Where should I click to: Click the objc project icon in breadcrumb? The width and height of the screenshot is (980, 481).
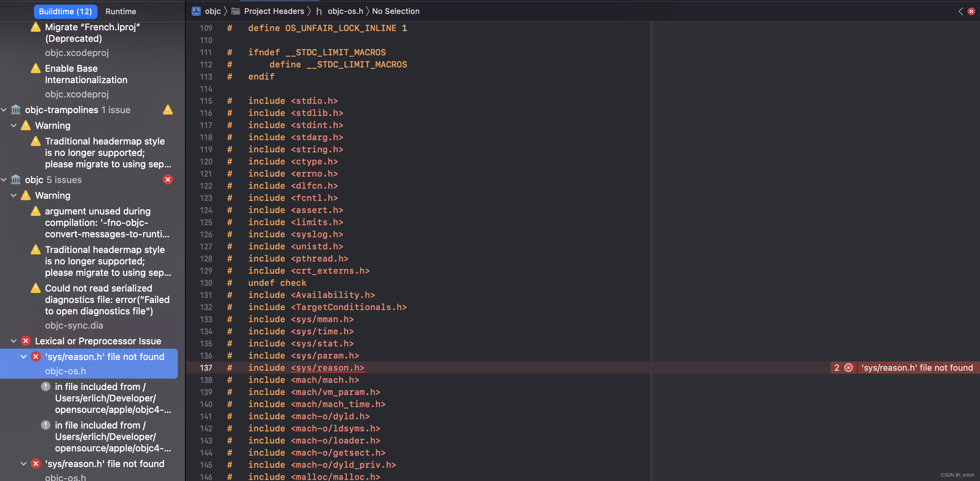pos(196,11)
